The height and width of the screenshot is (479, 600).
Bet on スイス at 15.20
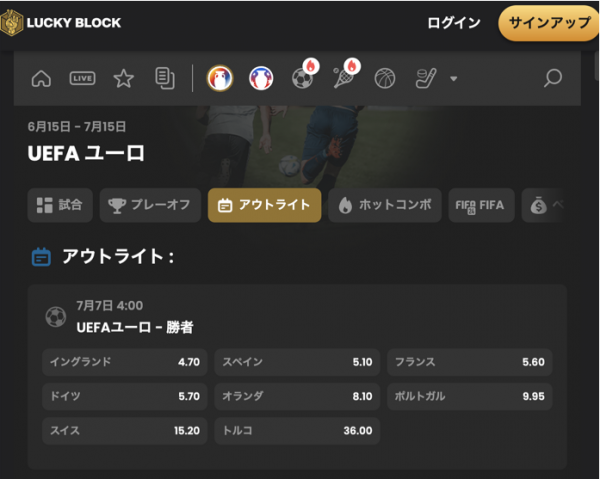point(125,431)
